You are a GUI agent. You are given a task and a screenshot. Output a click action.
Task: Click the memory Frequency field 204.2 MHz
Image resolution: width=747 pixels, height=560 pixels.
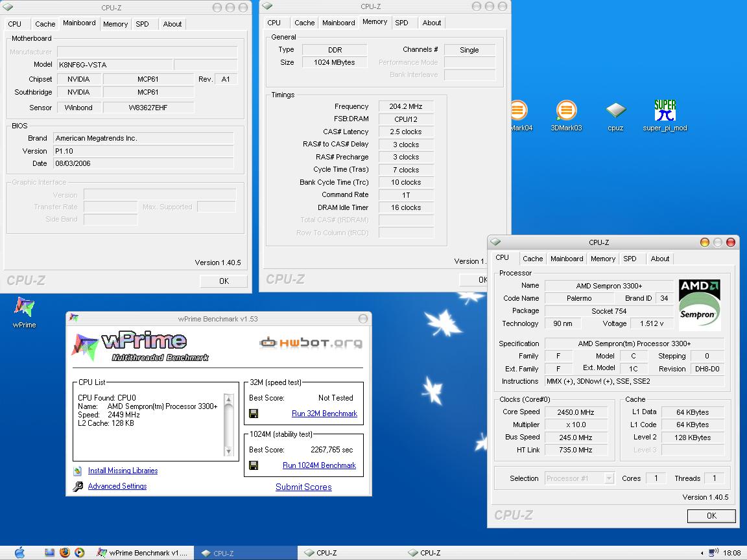click(x=406, y=107)
